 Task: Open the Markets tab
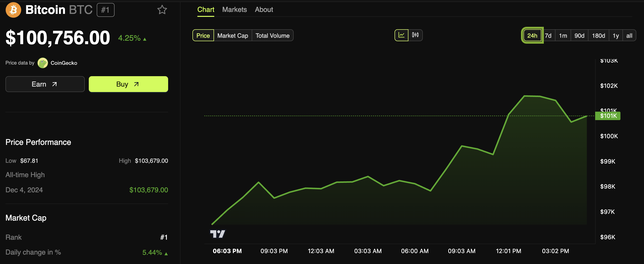pos(234,9)
